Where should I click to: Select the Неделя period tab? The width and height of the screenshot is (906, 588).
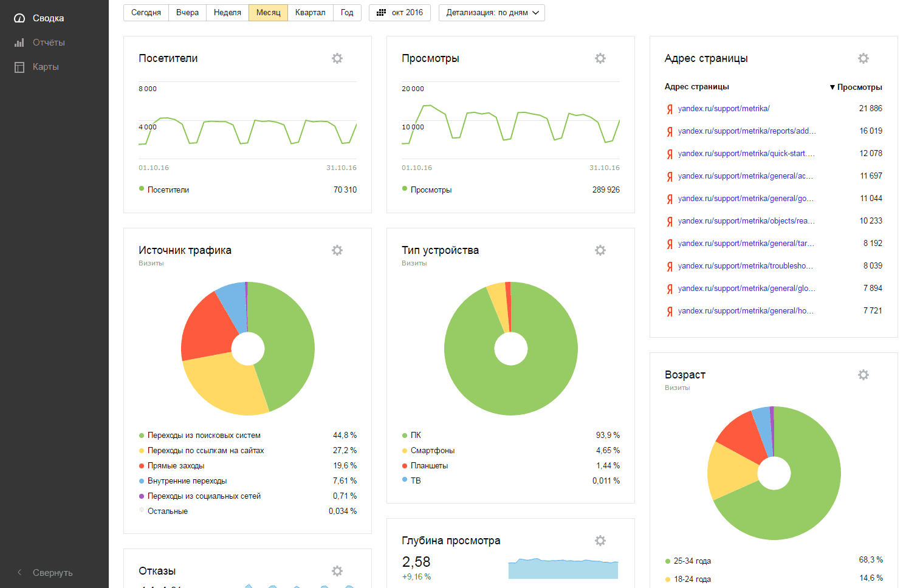(x=227, y=13)
